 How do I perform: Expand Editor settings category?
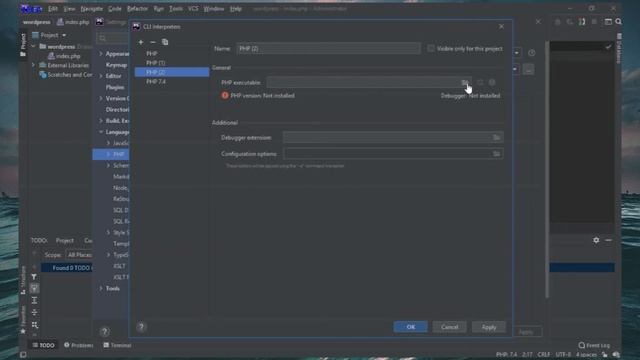[x=101, y=76]
